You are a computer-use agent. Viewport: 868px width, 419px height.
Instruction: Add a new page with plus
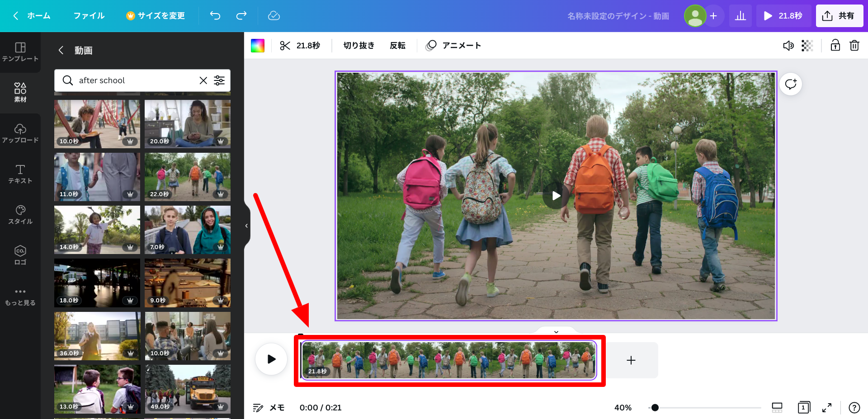point(631,360)
